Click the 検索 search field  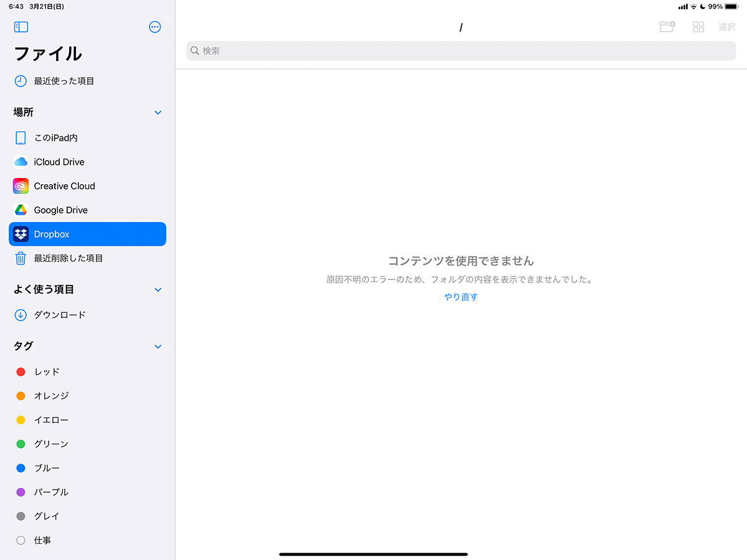(461, 51)
